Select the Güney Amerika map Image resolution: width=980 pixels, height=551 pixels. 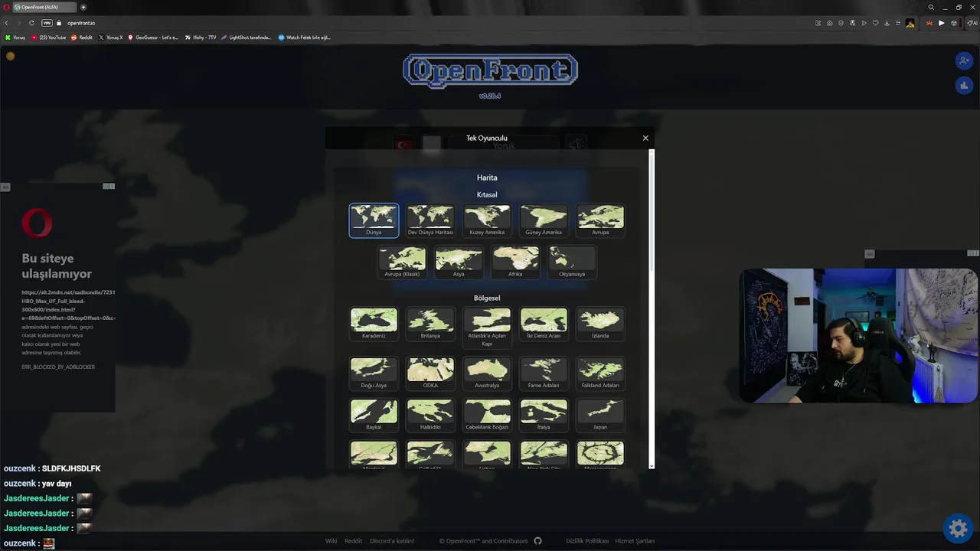(x=544, y=220)
